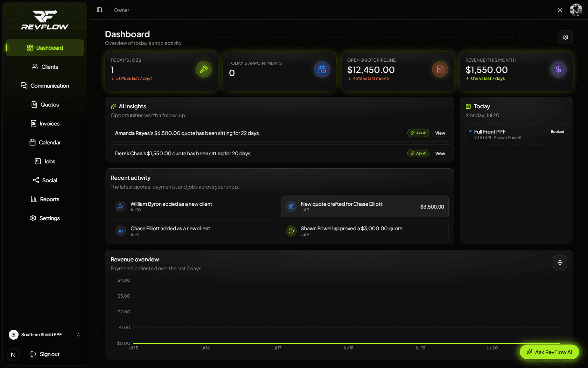Click the document icon in Open Quote Pipeline

(x=440, y=69)
